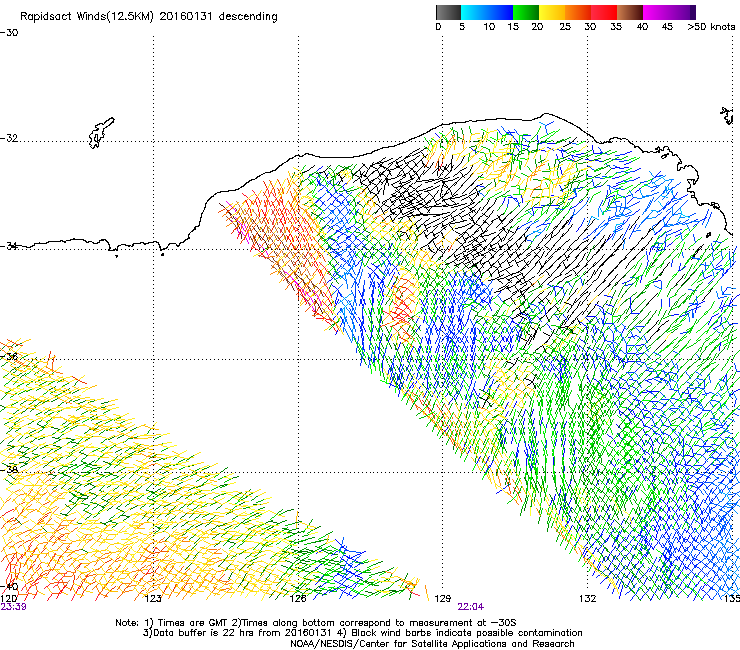Image resolution: width=740 pixels, height=650 pixels.
Task: Click the green 15-20 knots color band
Action: tap(526, 12)
